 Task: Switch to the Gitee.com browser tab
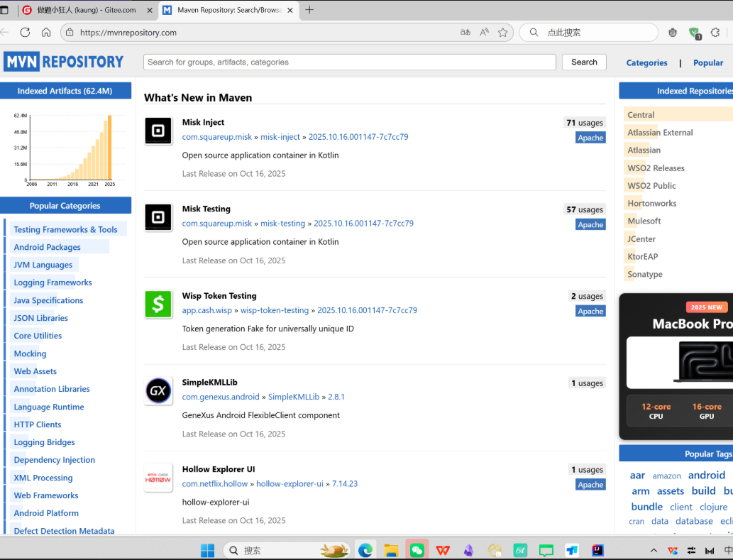point(86,10)
